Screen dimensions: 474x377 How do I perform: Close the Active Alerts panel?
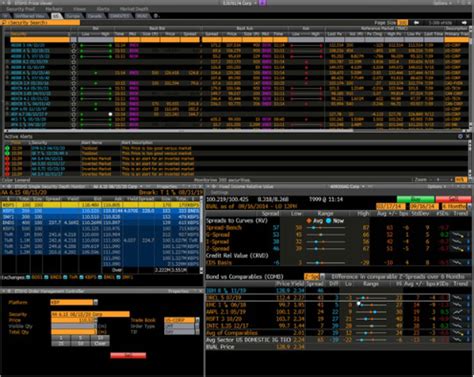pos(467,136)
